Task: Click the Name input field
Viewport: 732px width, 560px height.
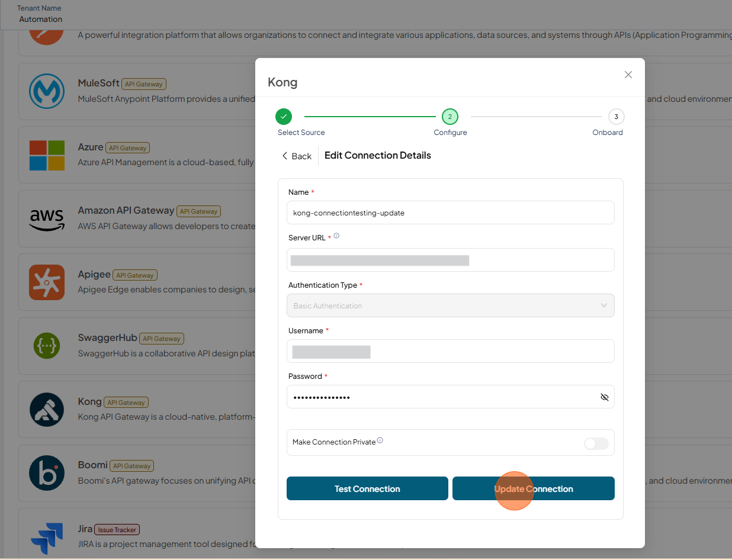Action: tap(450, 213)
